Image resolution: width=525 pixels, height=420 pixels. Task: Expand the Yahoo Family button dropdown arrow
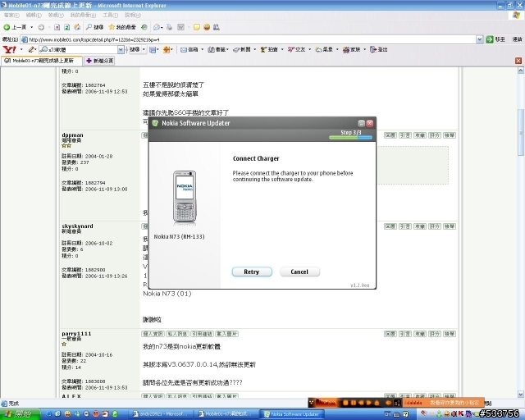[364, 49]
